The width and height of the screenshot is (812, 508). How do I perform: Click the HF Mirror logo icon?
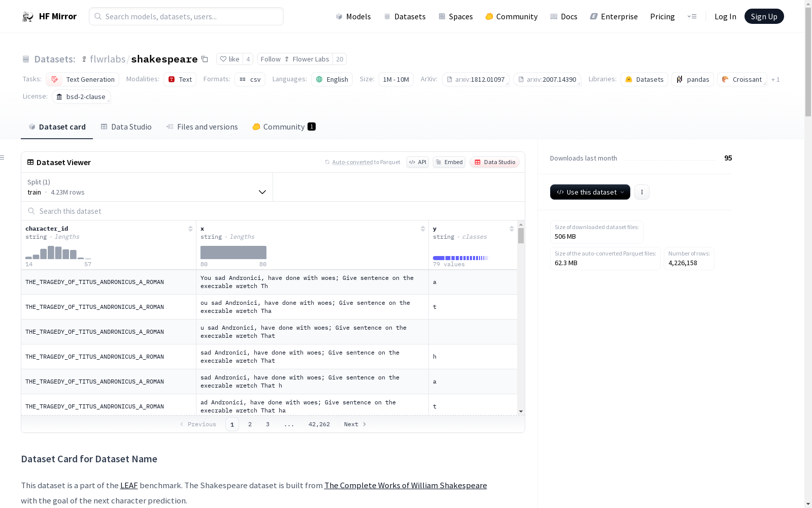(28, 17)
